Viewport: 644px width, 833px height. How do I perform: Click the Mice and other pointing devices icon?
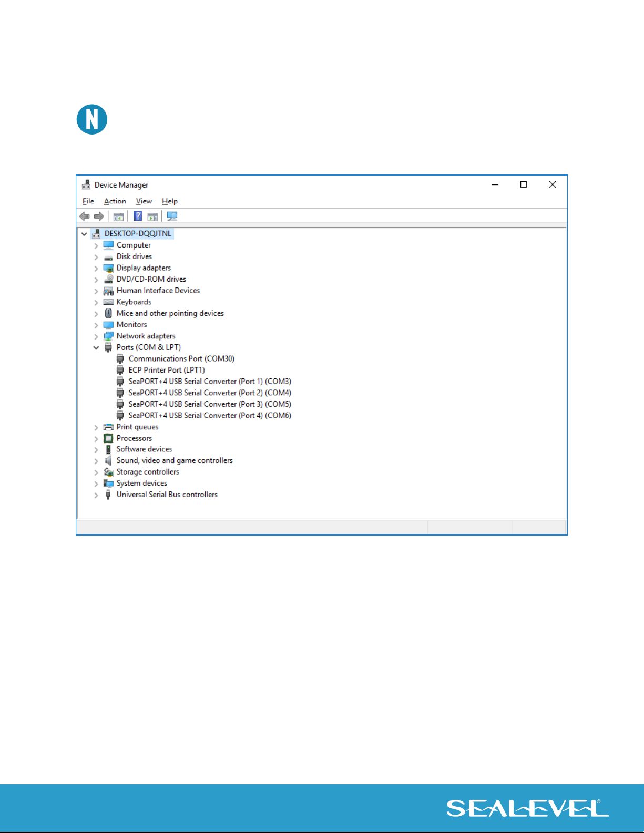tap(108, 313)
